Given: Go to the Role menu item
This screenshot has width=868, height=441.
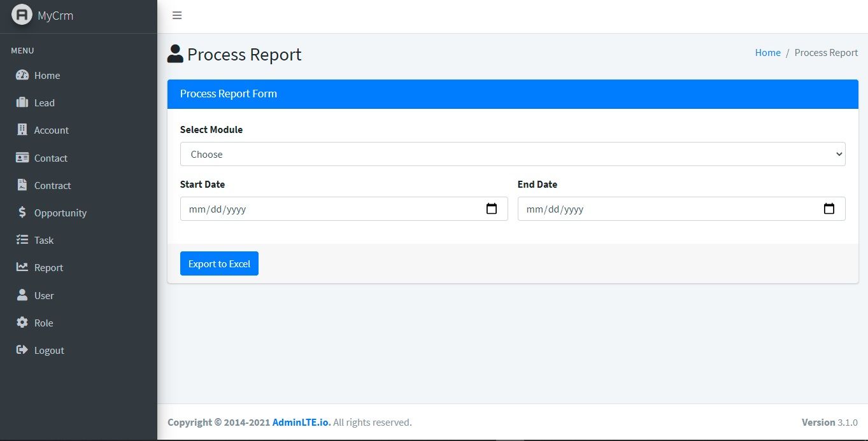Looking at the screenshot, I should (x=78, y=323).
